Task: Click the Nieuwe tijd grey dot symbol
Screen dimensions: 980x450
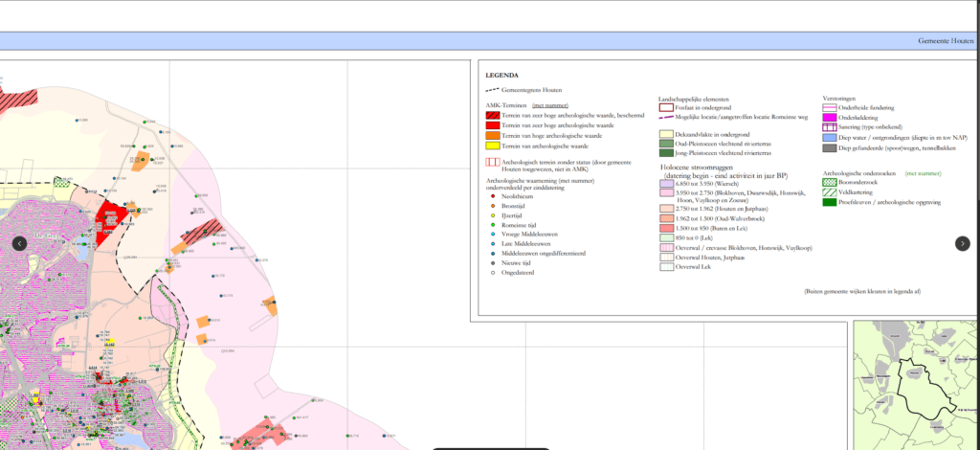Action: click(493, 262)
